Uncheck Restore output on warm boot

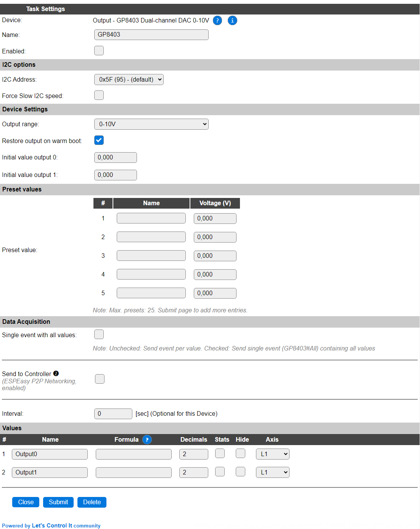[99, 140]
